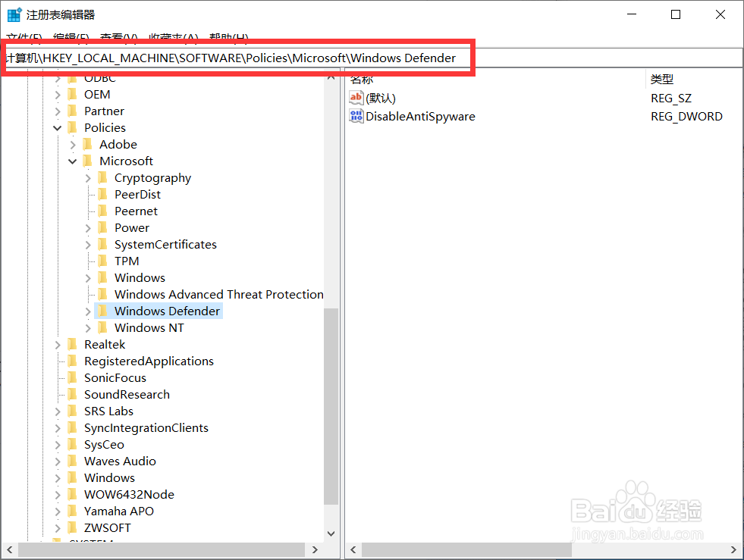
Task: Click the SonicFocus folder icon
Action: coord(73,378)
